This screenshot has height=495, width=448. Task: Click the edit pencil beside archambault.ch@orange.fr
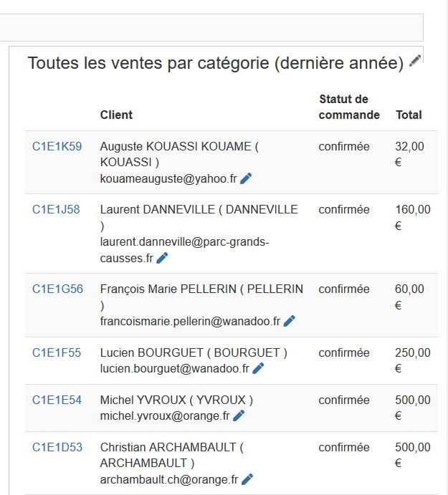247,479
